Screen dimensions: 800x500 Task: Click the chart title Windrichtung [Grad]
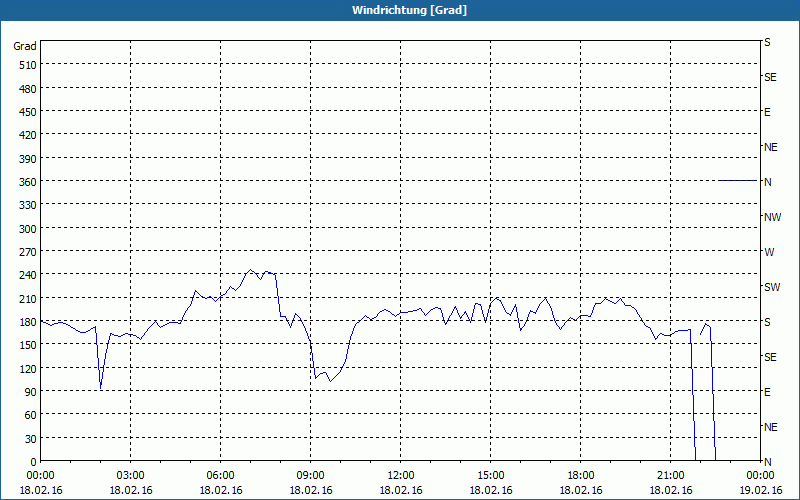(x=409, y=10)
